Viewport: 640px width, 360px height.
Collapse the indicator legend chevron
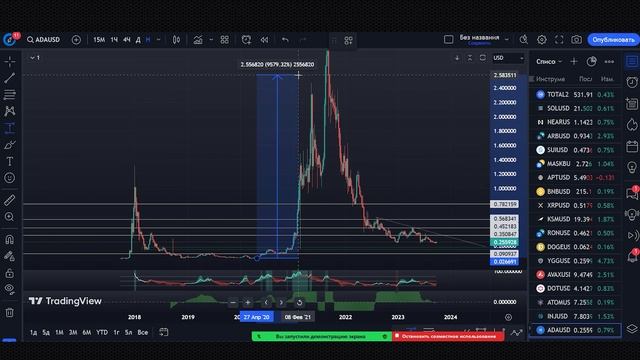pos(32,58)
